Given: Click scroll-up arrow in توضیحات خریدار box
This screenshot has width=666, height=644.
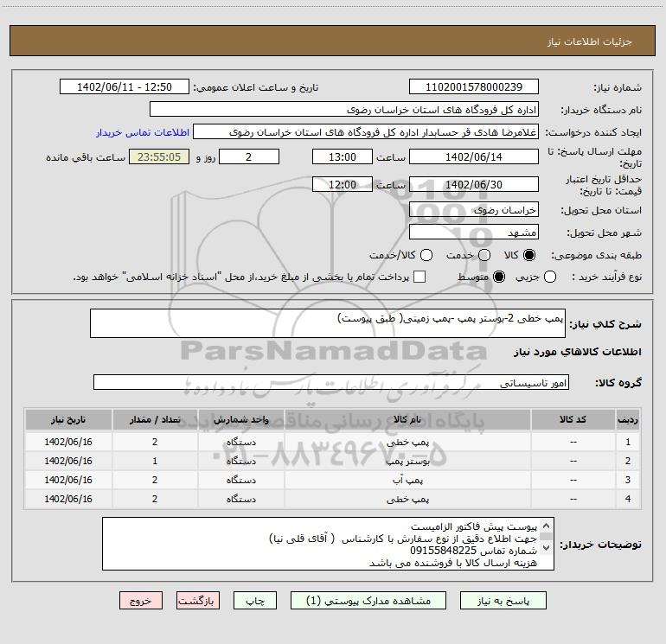Looking at the screenshot, I should point(547,526).
